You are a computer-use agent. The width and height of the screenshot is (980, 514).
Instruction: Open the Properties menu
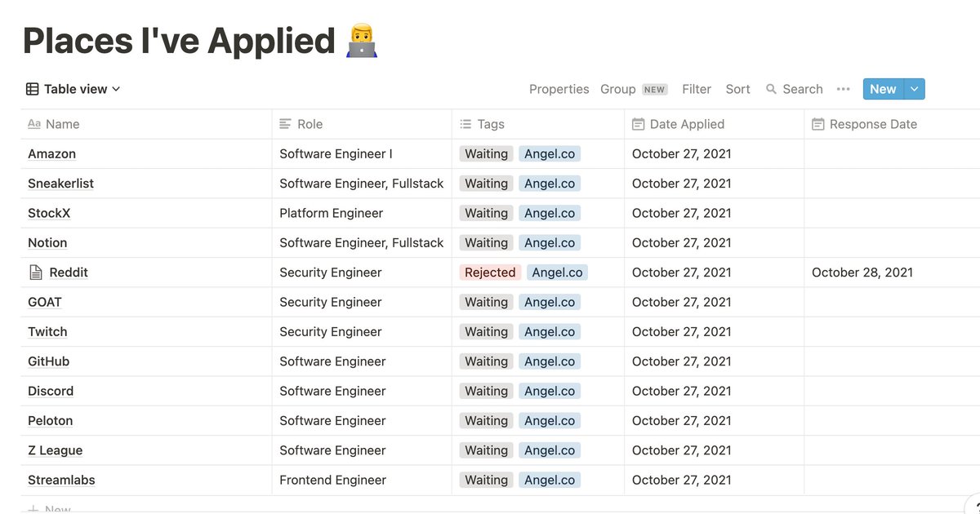[559, 89]
